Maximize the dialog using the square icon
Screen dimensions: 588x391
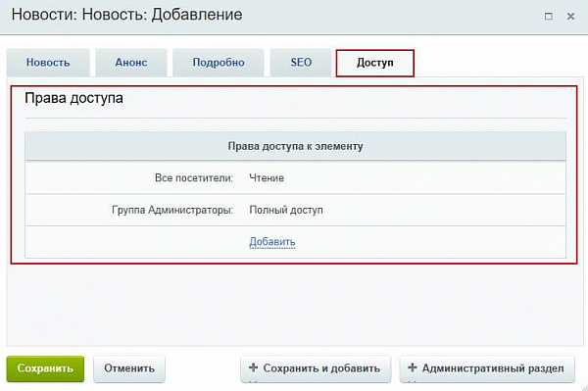click(x=548, y=17)
